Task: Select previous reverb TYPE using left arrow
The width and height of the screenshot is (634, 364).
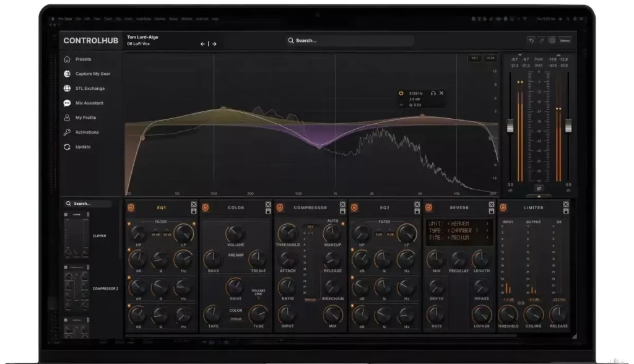Action: [449, 231]
